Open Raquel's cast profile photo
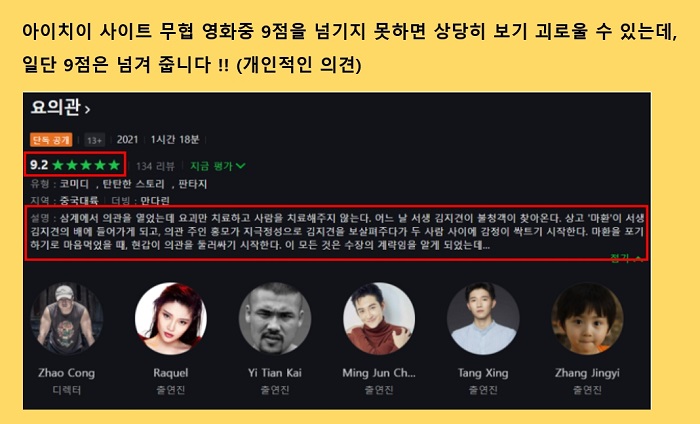Screen dimensions: 700x424 171,318
